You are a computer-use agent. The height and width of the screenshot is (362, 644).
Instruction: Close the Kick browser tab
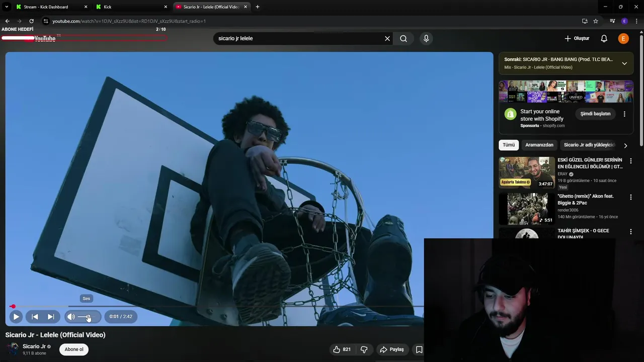166,7
